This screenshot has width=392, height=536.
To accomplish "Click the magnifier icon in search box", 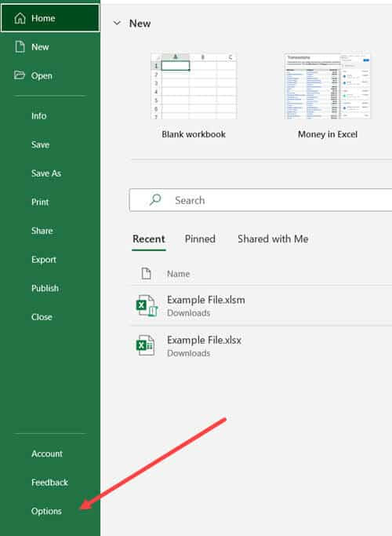I will coord(155,200).
